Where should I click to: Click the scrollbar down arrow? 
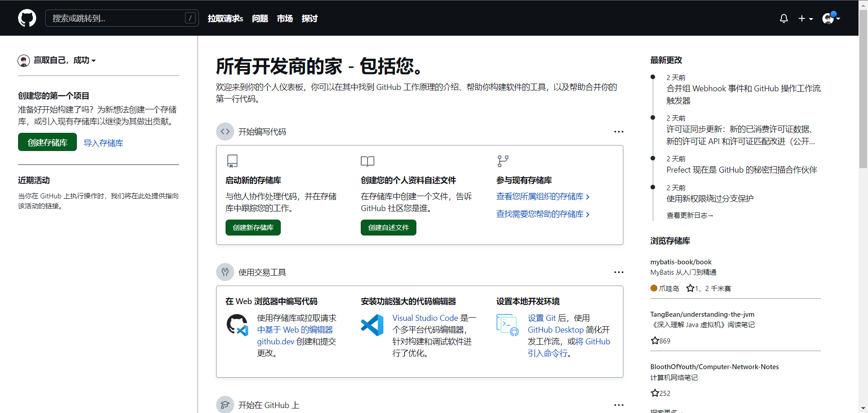click(863, 408)
